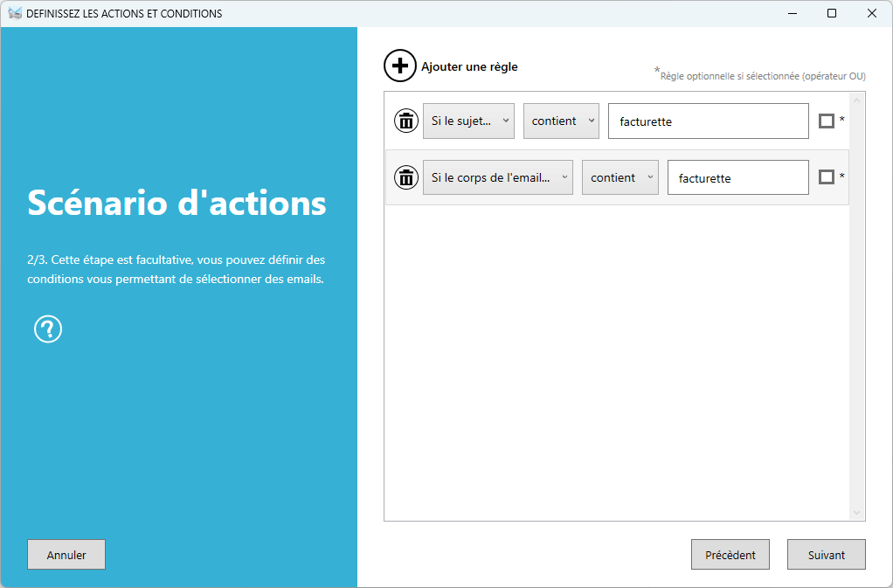Go back with the Précédent button
This screenshot has height=588, width=893.
tap(730, 555)
